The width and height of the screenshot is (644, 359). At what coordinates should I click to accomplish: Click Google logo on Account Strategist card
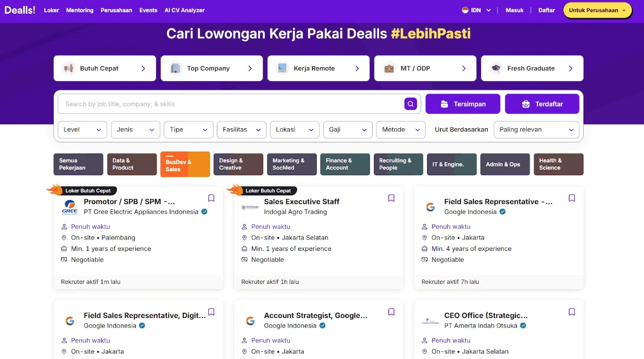point(250,321)
